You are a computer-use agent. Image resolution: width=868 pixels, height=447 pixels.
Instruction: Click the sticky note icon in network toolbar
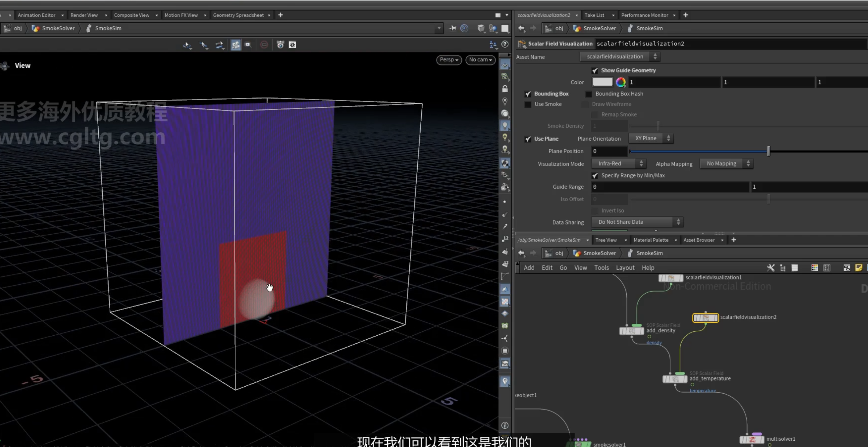pos(859,268)
